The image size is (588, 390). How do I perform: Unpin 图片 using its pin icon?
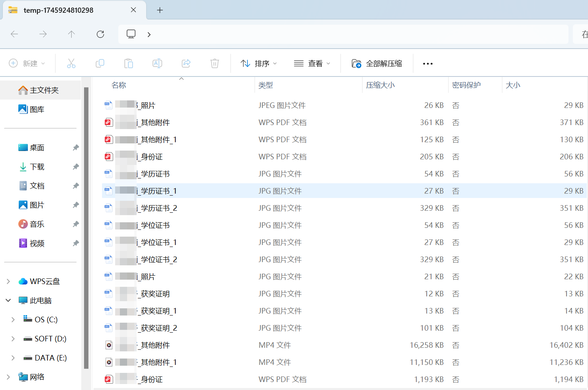(x=76, y=205)
